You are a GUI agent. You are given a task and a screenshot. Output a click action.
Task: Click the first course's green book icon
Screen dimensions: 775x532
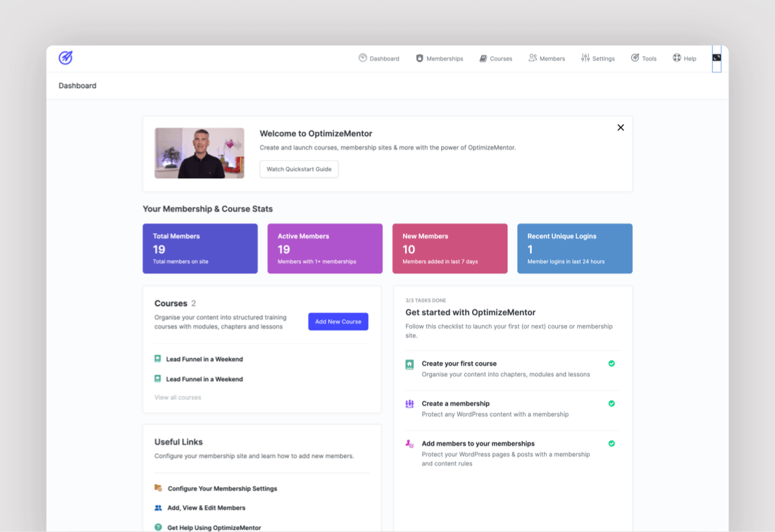click(x=158, y=359)
